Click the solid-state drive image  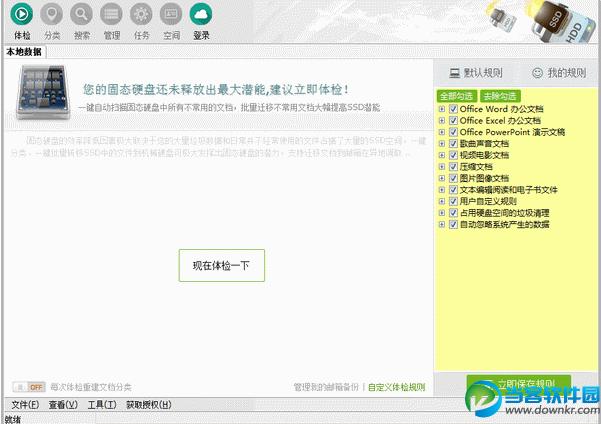[x=43, y=92]
